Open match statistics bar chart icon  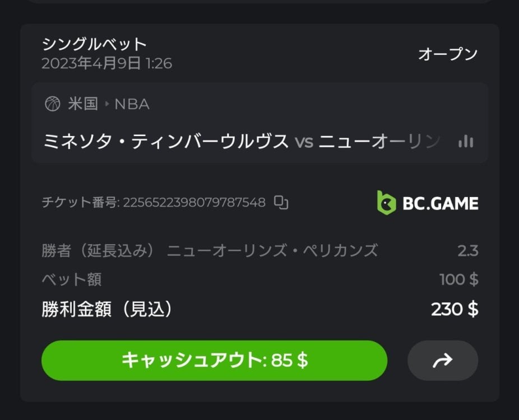(x=465, y=141)
